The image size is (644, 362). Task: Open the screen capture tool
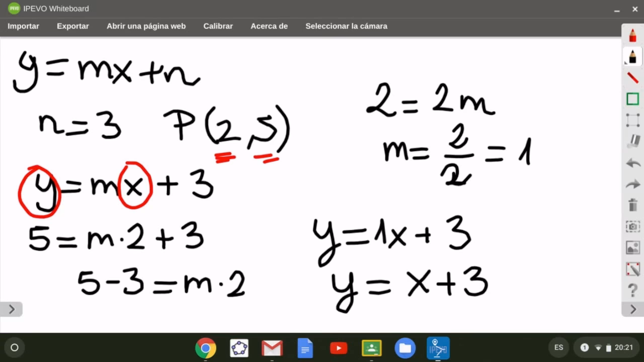632,226
